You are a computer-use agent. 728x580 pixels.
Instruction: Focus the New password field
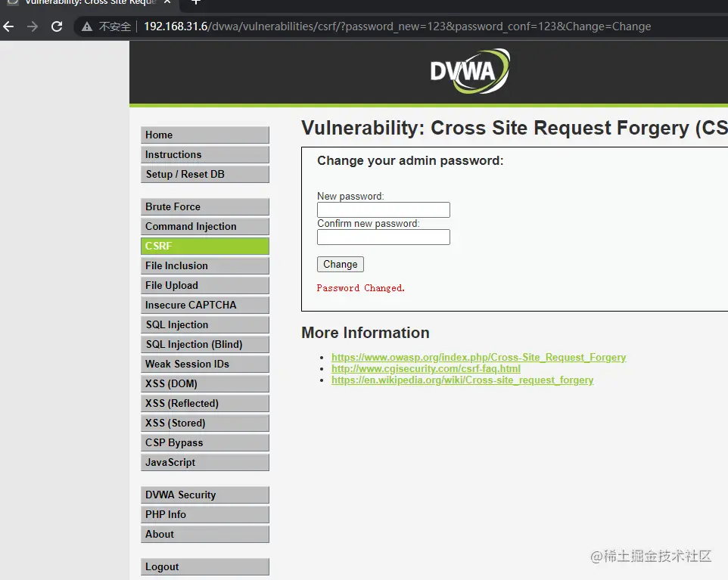pyautogui.click(x=384, y=209)
